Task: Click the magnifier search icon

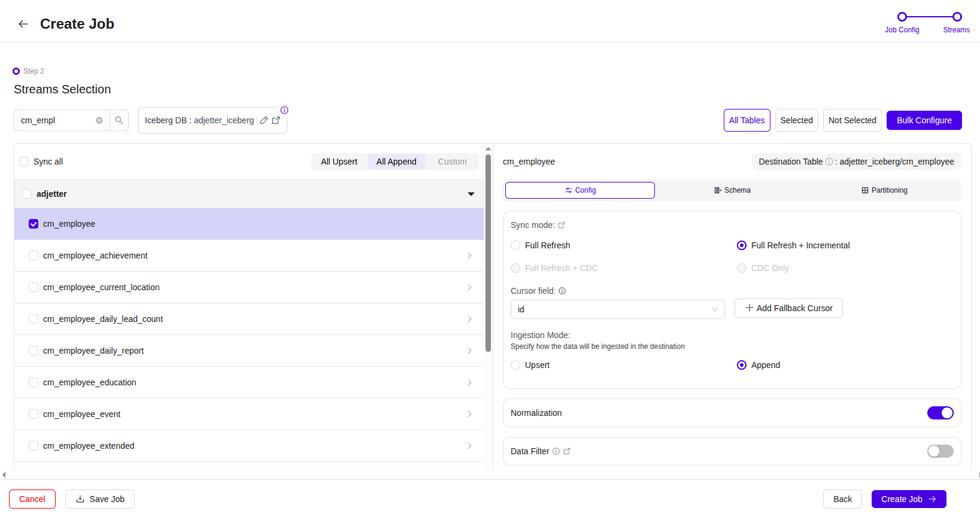Action: (119, 120)
